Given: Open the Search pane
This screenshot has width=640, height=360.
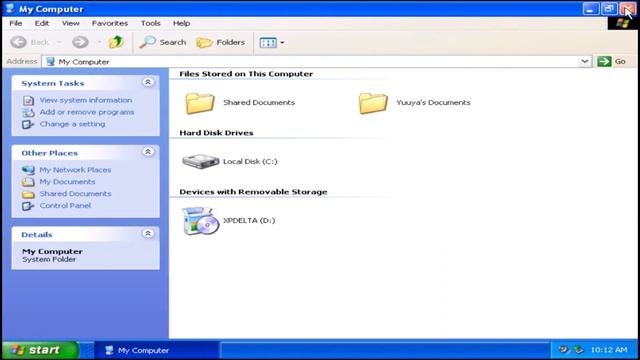Looking at the screenshot, I should coord(163,42).
